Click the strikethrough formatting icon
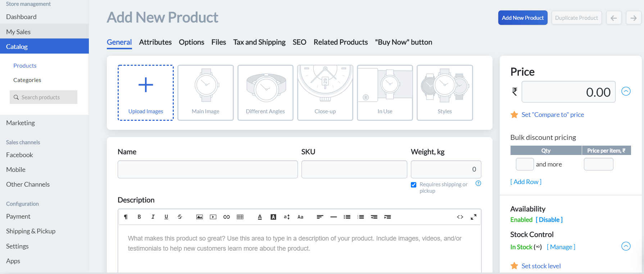The height and width of the screenshot is (274, 644). pyautogui.click(x=180, y=217)
